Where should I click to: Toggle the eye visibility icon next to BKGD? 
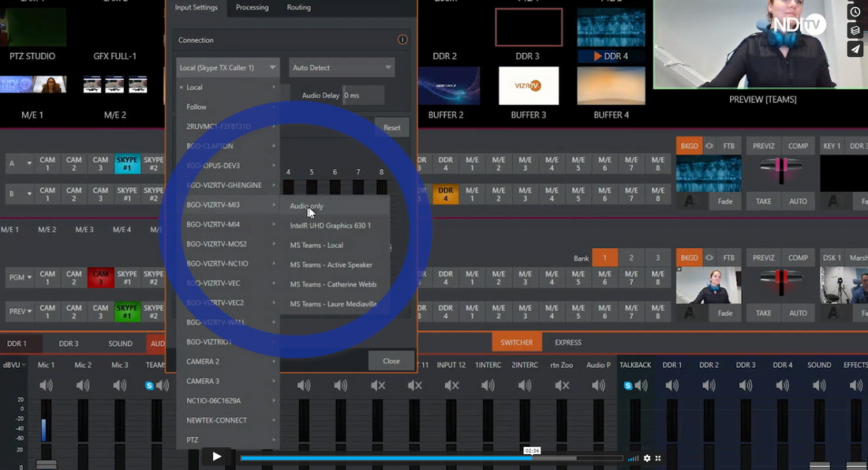tap(709, 145)
